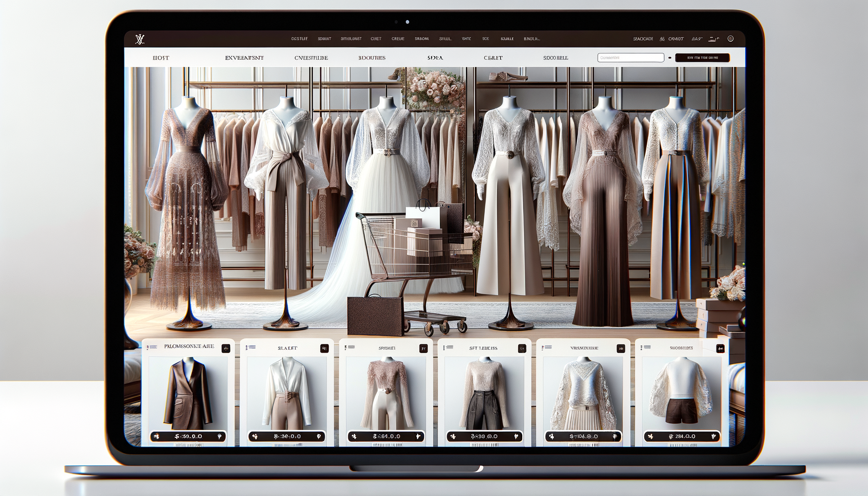Open the EIOST category tab

point(161,58)
